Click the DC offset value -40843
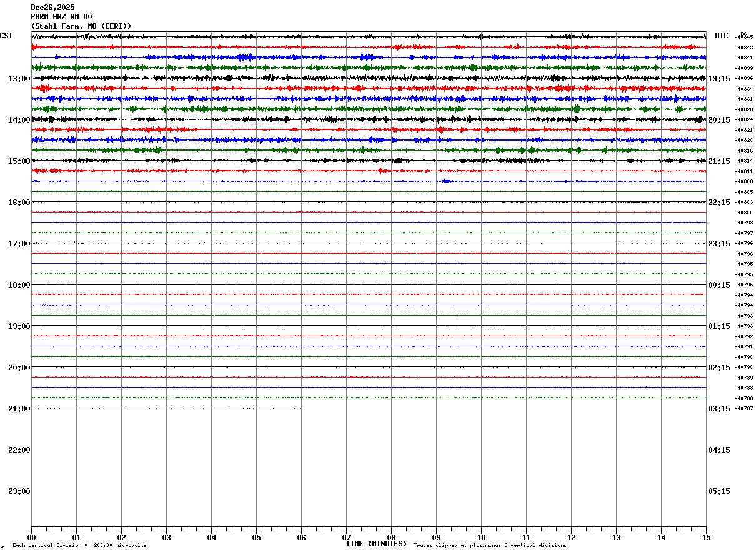 click(744, 48)
